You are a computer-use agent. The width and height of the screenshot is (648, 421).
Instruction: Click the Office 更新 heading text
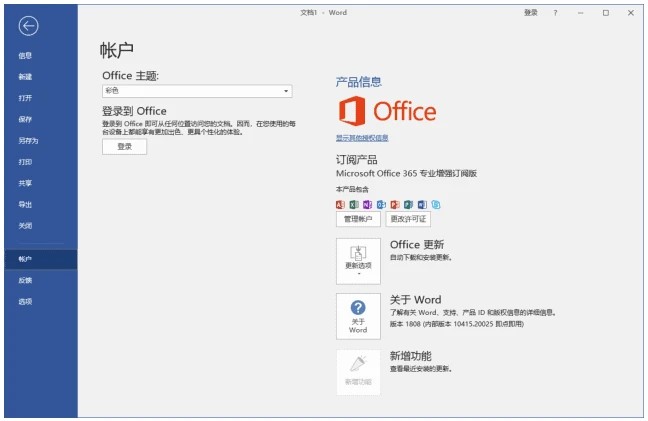[x=417, y=245]
